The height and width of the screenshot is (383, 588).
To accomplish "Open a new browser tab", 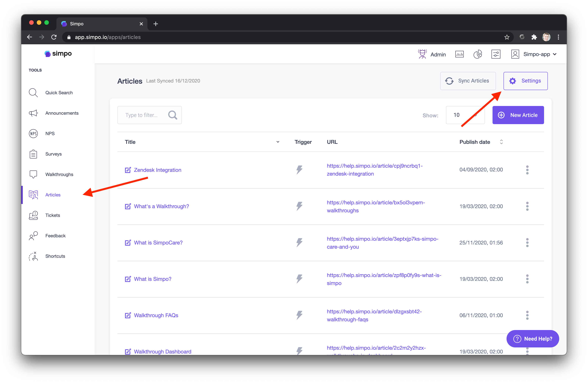I will [x=155, y=24].
